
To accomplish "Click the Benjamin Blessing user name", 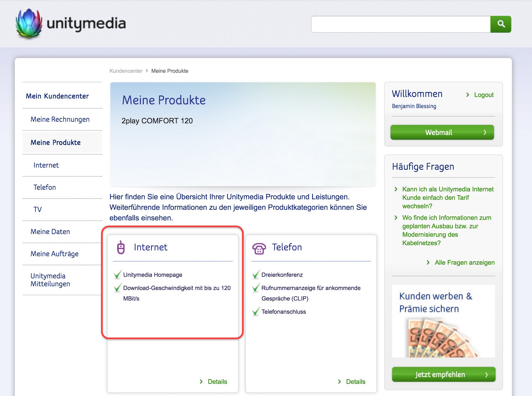I will pyautogui.click(x=414, y=106).
